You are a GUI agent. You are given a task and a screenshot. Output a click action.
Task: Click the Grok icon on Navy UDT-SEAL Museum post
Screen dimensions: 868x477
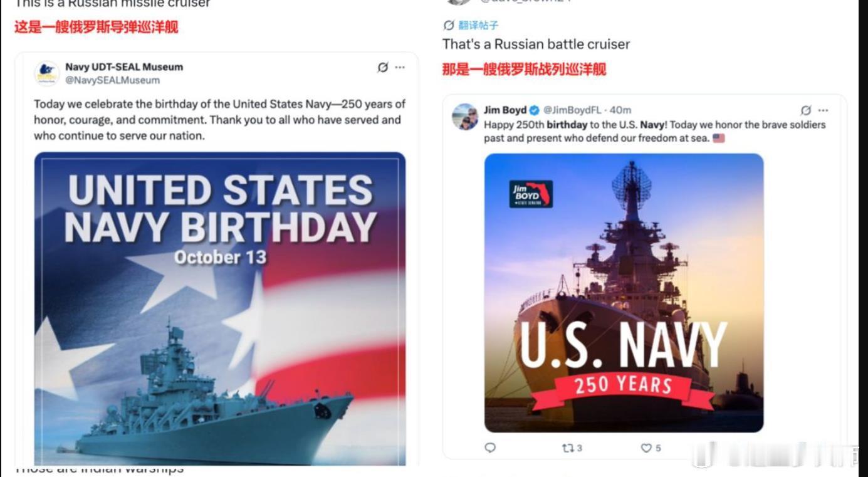point(382,67)
